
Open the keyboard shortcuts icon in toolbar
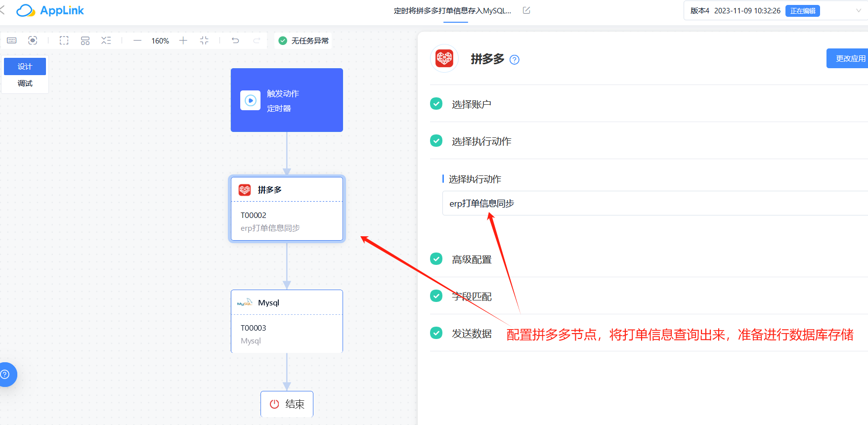[12, 41]
